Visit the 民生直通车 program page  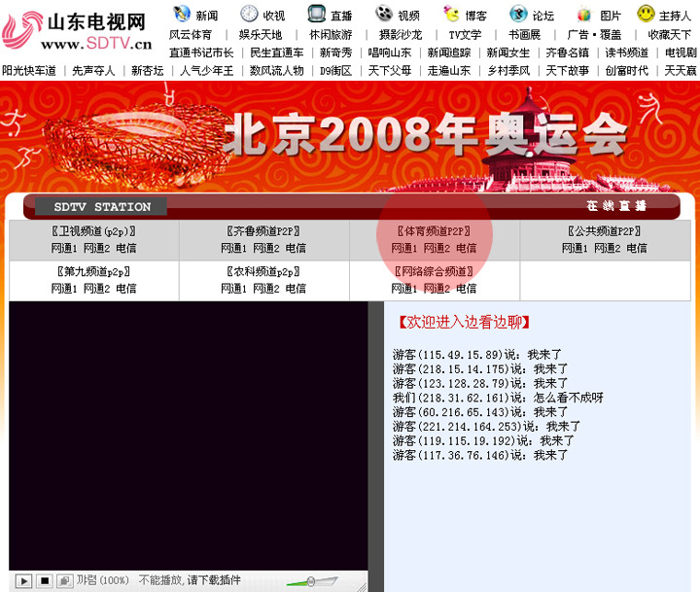click(277, 52)
